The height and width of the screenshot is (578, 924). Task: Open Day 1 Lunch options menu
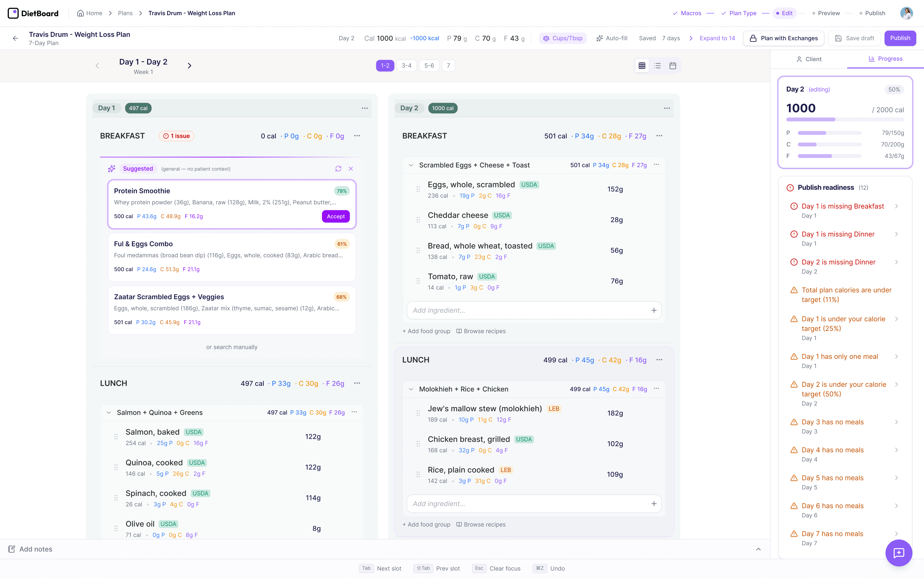357,383
